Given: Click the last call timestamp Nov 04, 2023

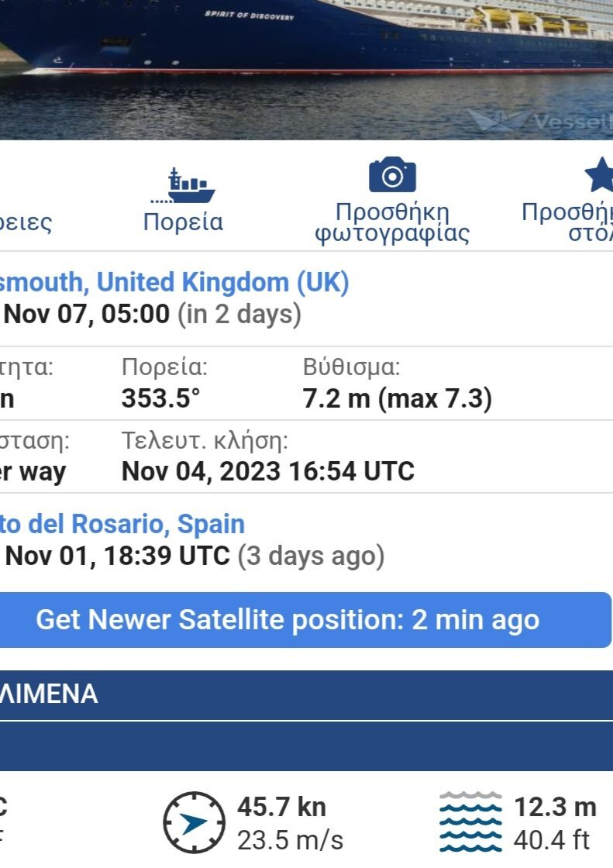Looking at the screenshot, I should tap(268, 471).
